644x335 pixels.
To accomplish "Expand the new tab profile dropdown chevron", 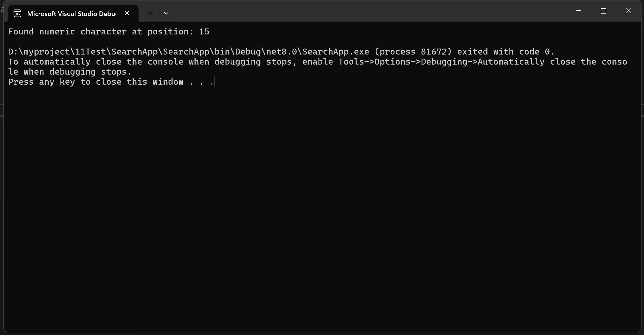I will [166, 13].
